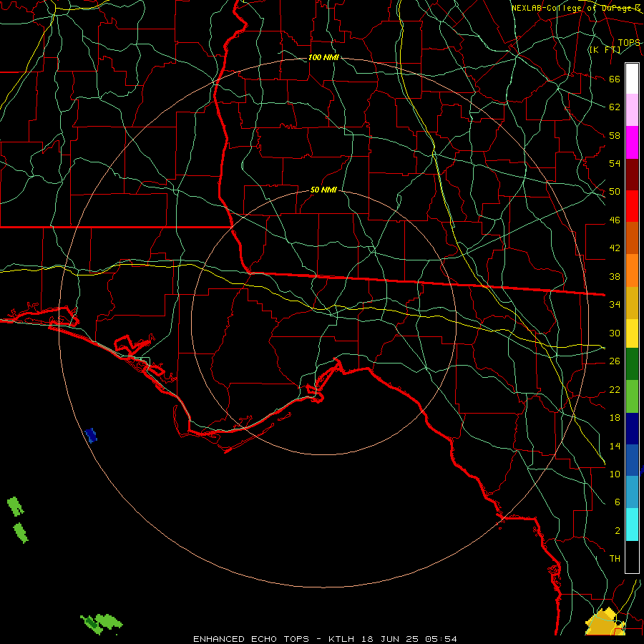Image resolution: width=644 pixels, height=644 pixels.
Task: Pick the cyan legend swatch
Action: 632,525
